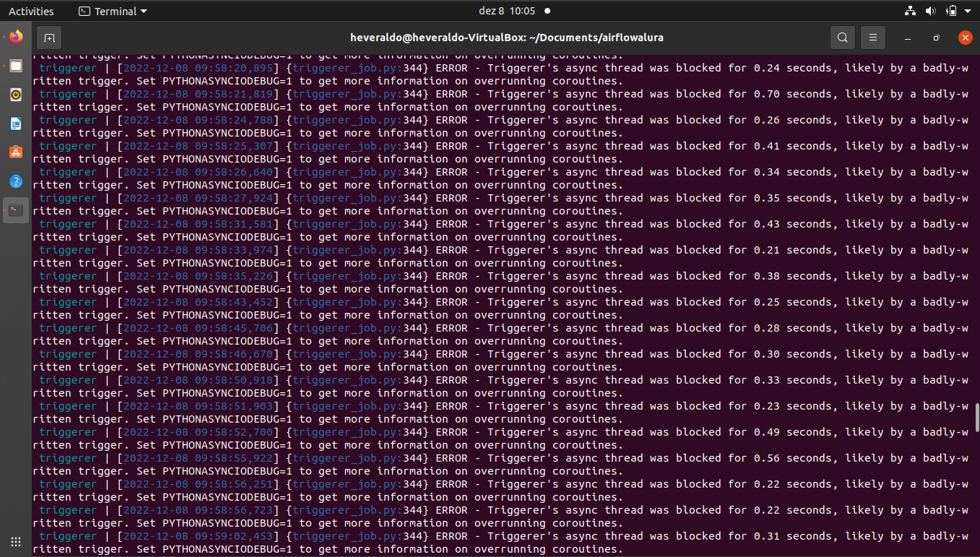This screenshot has height=557, width=980.
Task: Open Ubuntu Software from the dock
Action: pos(16,152)
